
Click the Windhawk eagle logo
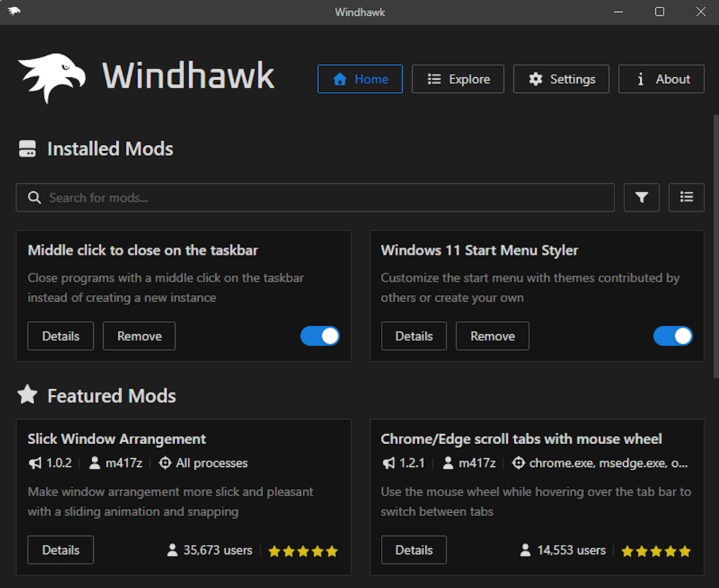click(52, 77)
